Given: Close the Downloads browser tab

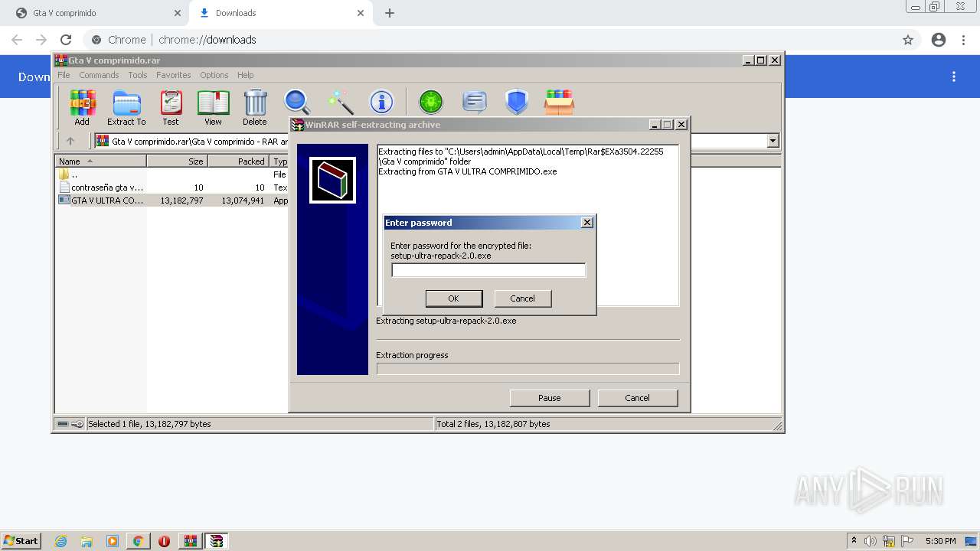Looking at the screenshot, I should click(361, 13).
